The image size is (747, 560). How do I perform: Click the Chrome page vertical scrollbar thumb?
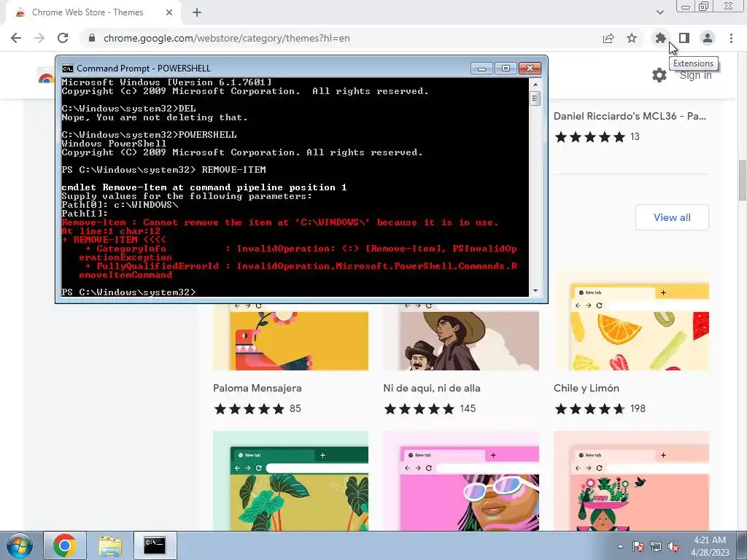(x=742, y=181)
